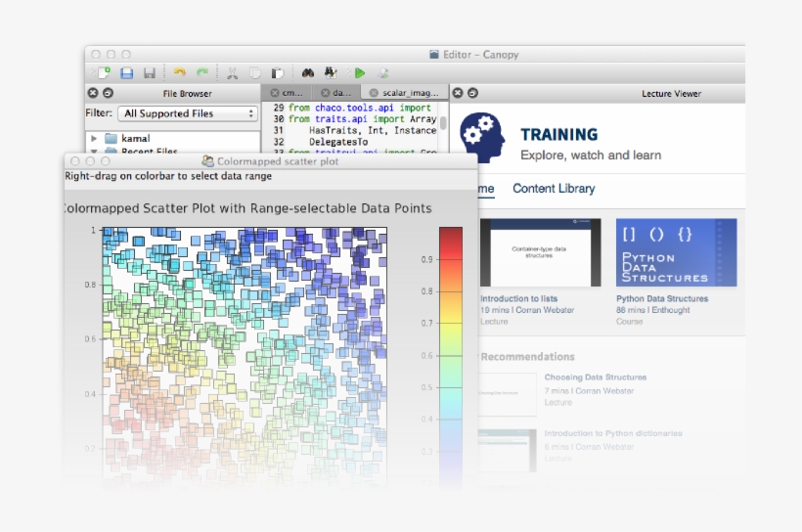The height and width of the screenshot is (532, 802).
Task: Switch to the scalar_imag... editor tab
Action: [x=410, y=93]
